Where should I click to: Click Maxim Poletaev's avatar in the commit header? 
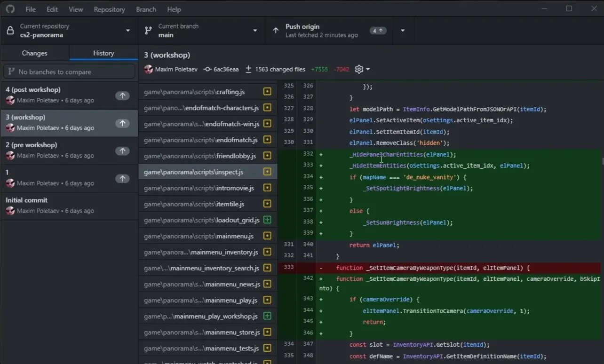click(x=149, y=69)
